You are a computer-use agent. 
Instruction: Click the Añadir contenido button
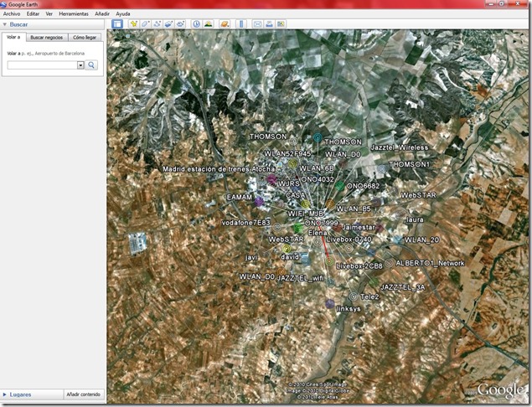tap(83, 394)
